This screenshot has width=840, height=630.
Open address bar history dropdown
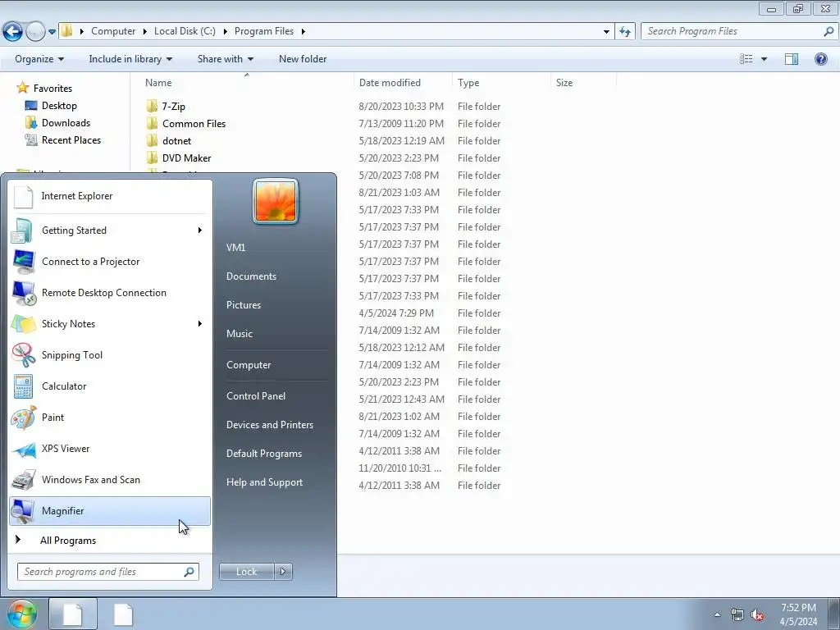[x=606, y=32]
